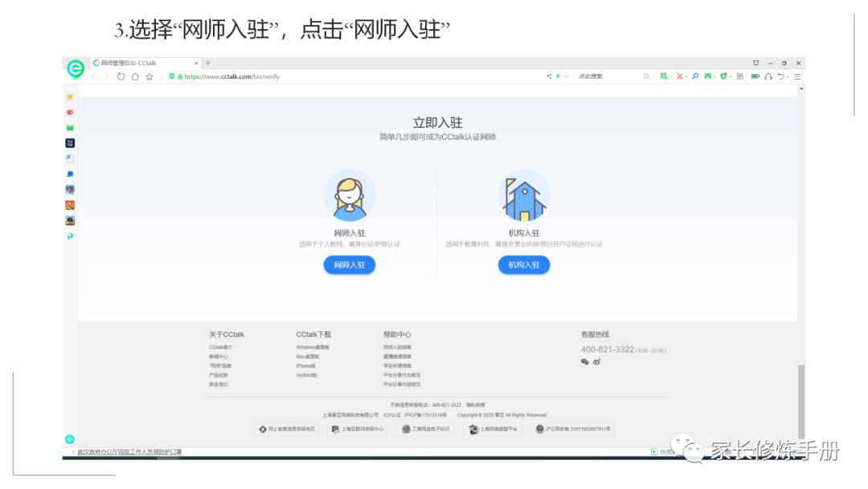Click 上海互联网举报中心 badge
868x489 pixels.
point(358,429)
